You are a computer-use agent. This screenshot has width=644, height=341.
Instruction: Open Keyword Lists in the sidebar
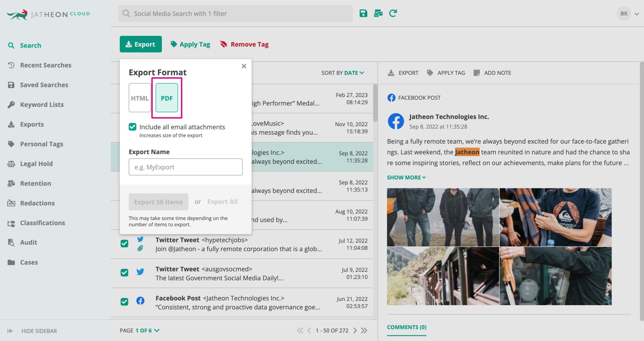click(x=36, y=105)
